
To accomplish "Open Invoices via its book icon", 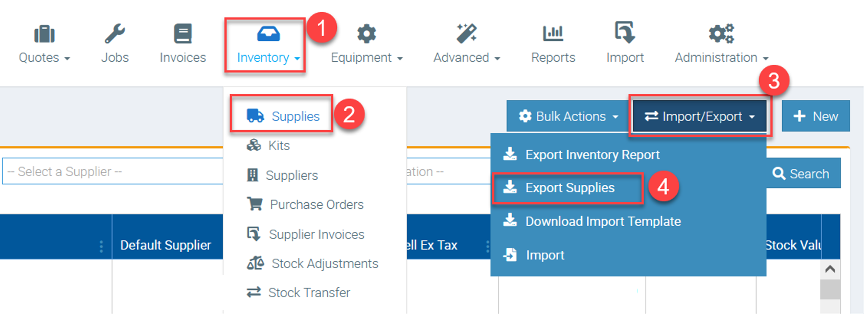I will click(182, 34).
